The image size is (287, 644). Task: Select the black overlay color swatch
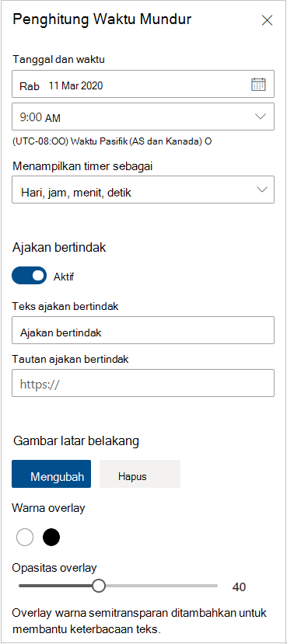point(51,538)
